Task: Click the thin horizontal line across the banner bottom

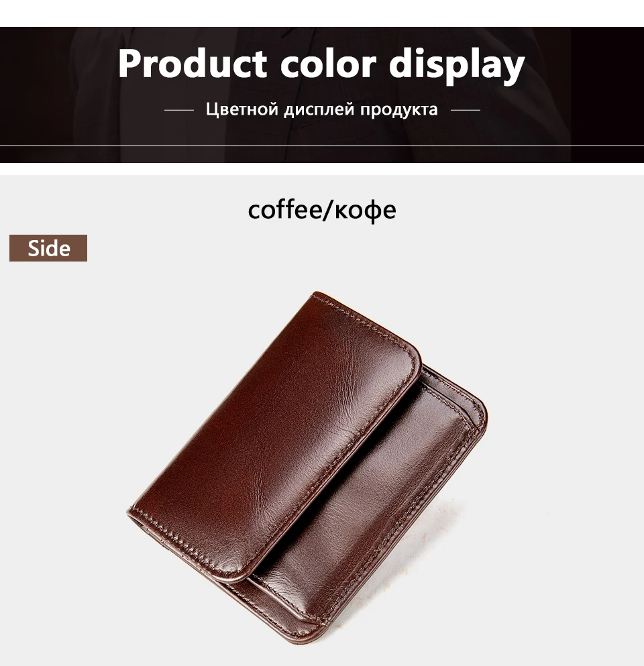Action: [322, 146]
